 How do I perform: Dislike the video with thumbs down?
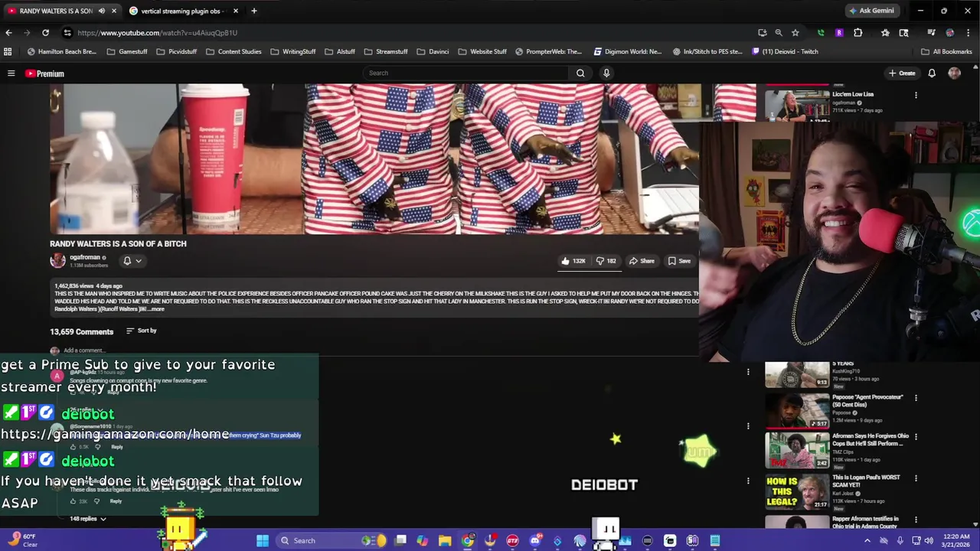coord(606,261)
